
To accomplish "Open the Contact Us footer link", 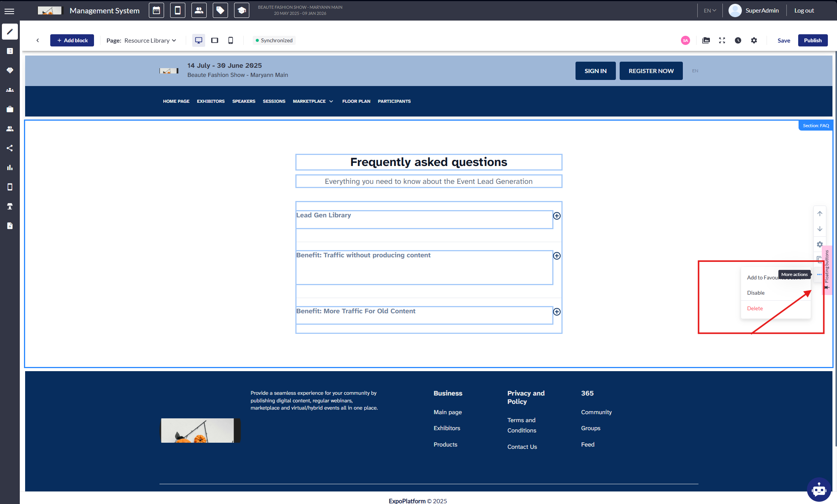I will click(x=522, y=447).
